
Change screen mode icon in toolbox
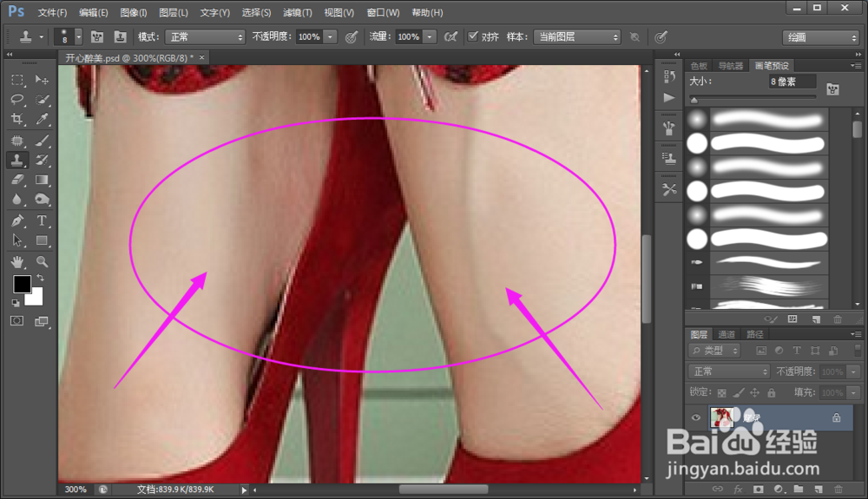pyautogui.click(x=42, y=321)
